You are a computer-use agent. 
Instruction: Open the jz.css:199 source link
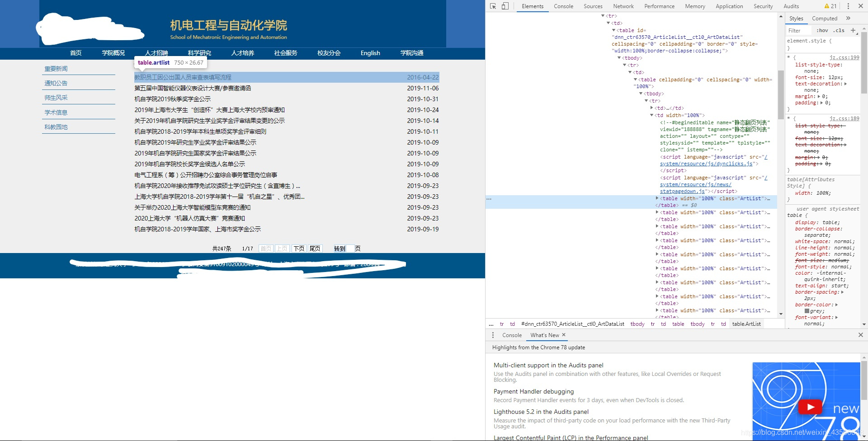(844, 57)
